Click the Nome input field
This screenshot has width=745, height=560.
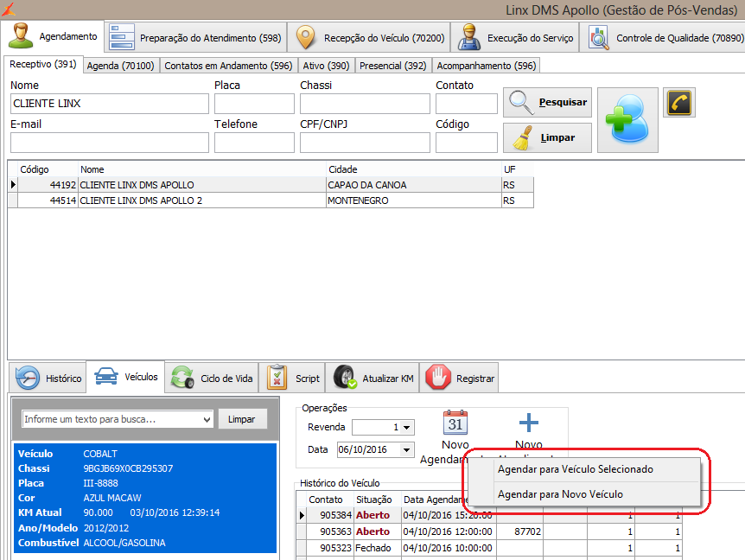(109, 104)
